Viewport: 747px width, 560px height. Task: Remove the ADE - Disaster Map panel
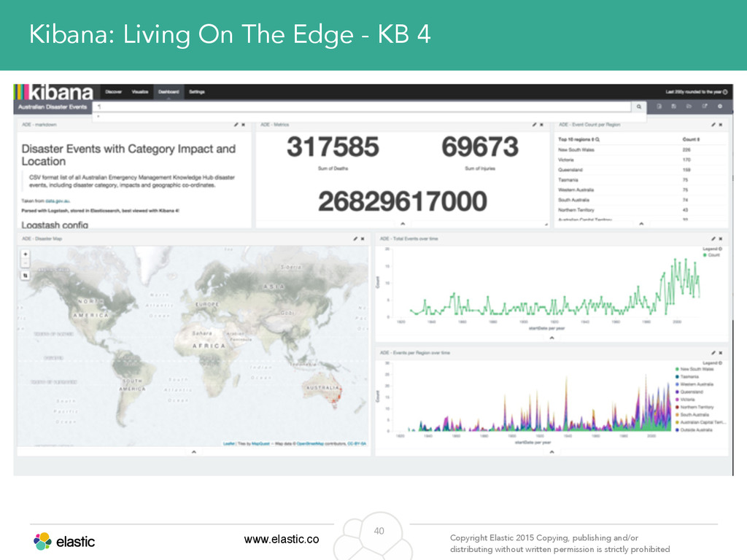[363, 238]
